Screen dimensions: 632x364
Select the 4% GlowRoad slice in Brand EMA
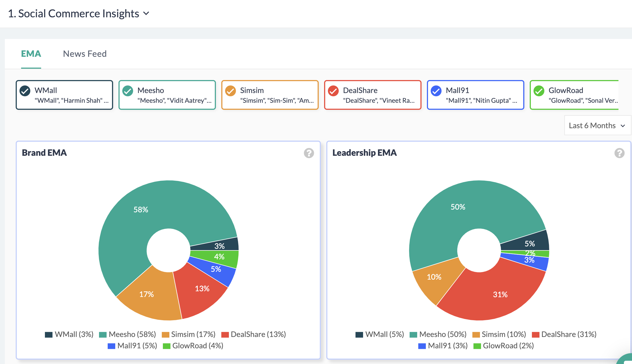(x=219, y=257)
